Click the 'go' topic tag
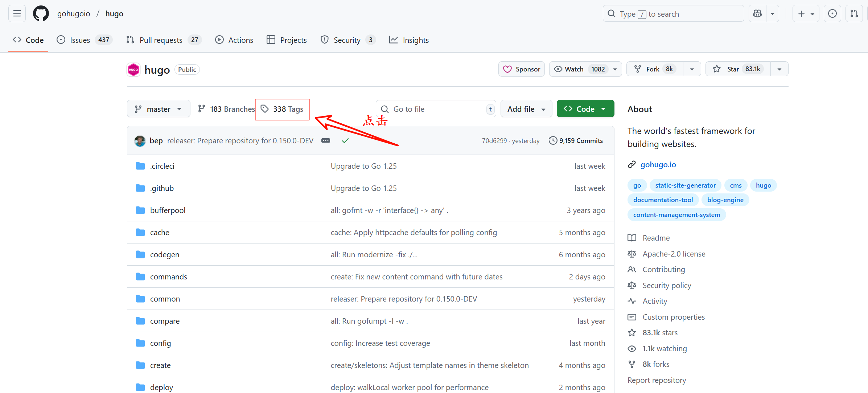The width and height of the screenshot is (868, 393). tap(637, 185)
